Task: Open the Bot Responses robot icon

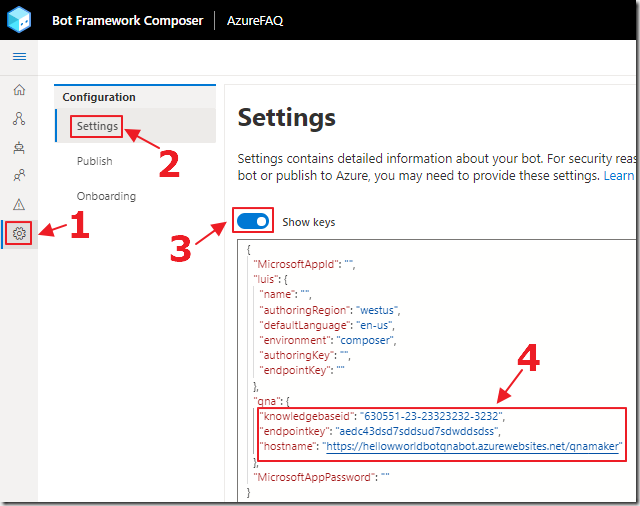Action: (x=19, y=147)
